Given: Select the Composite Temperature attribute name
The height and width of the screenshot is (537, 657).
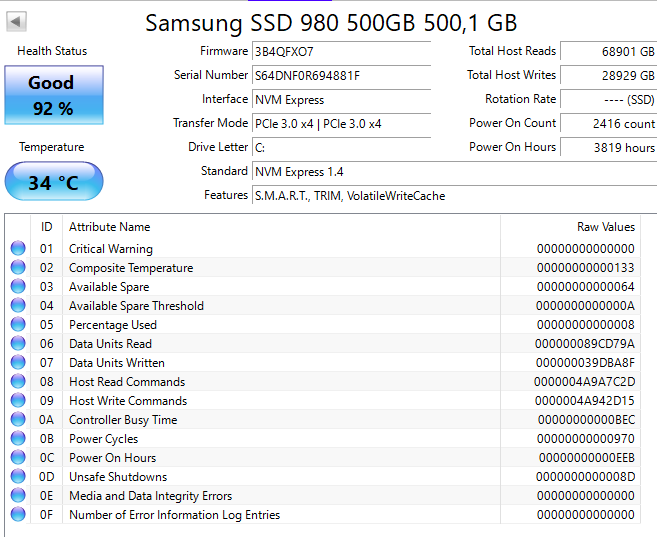Looking at the screenshot, I should (131, 268).
